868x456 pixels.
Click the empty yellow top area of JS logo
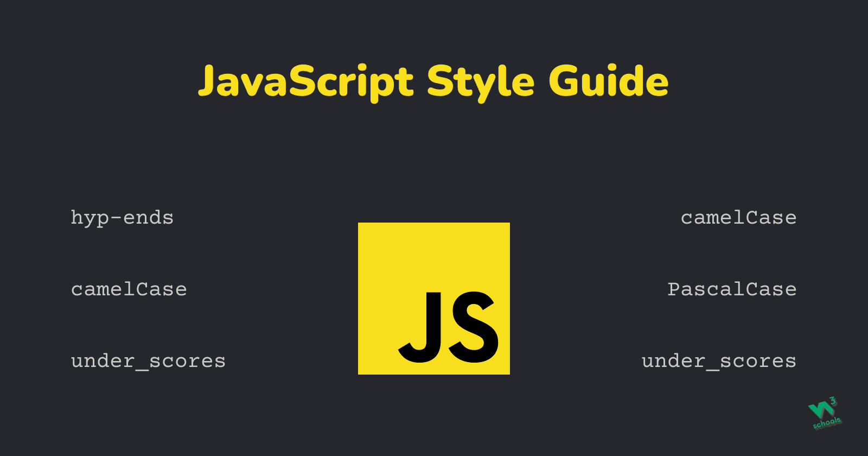[x=434, y=252]
